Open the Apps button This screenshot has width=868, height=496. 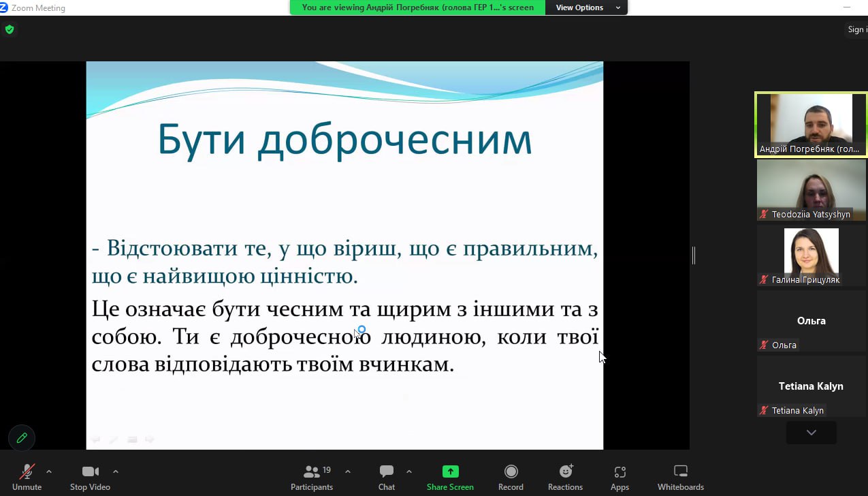(620, 477)
